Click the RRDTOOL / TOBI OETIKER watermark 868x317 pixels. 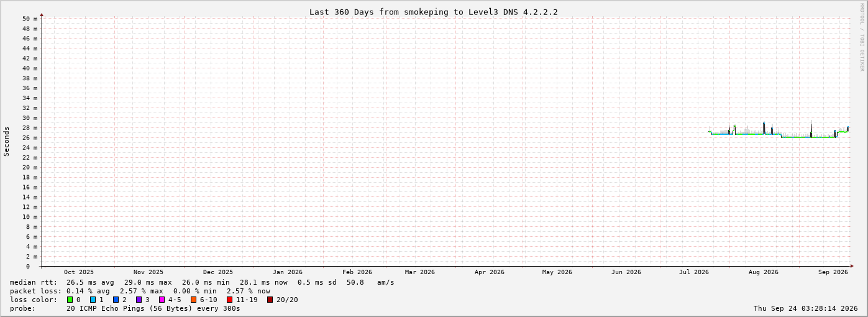(862, 37)
